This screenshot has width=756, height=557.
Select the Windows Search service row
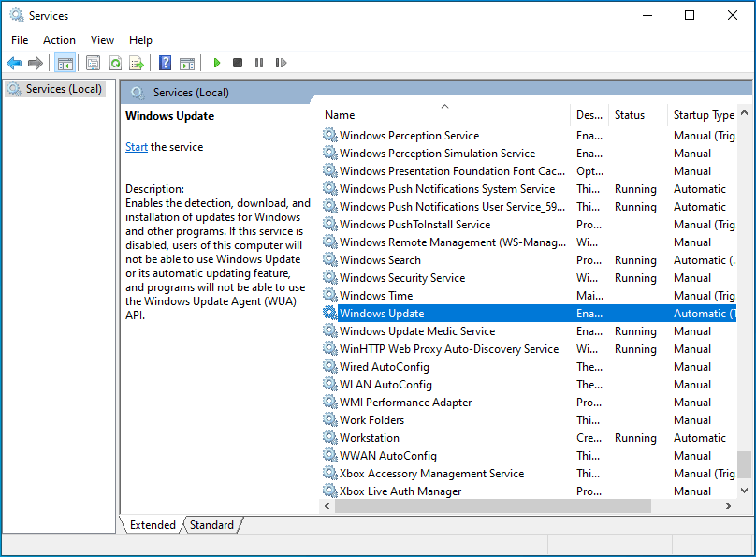pos(380,260)
